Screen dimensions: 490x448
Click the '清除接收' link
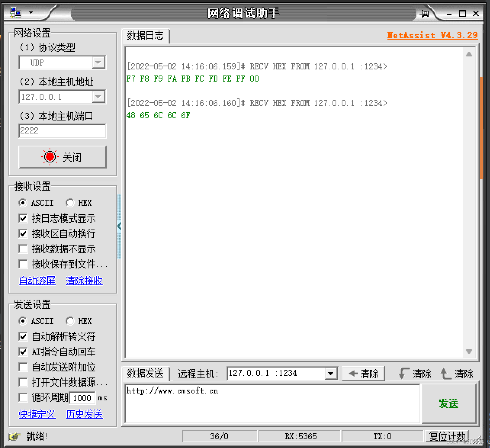(x=84, y=281)
